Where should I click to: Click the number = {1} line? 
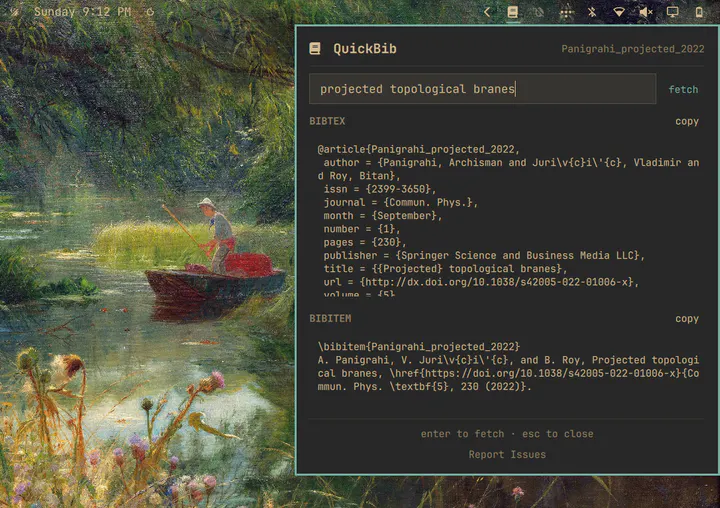(361, 229)
